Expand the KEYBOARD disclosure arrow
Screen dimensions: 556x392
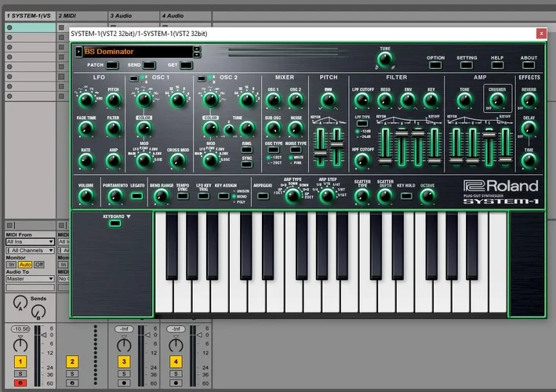point(129,216)
